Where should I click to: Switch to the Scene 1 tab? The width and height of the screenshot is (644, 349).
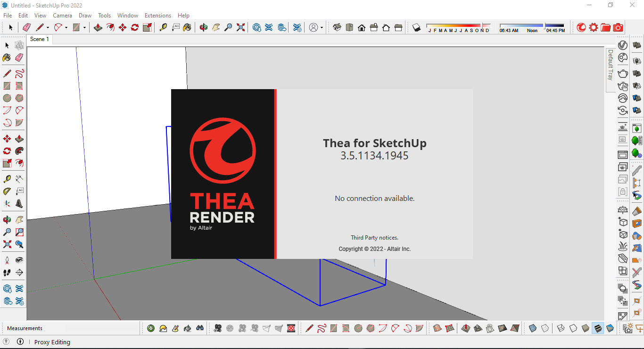pyautogui.click(x=40, y=39)
